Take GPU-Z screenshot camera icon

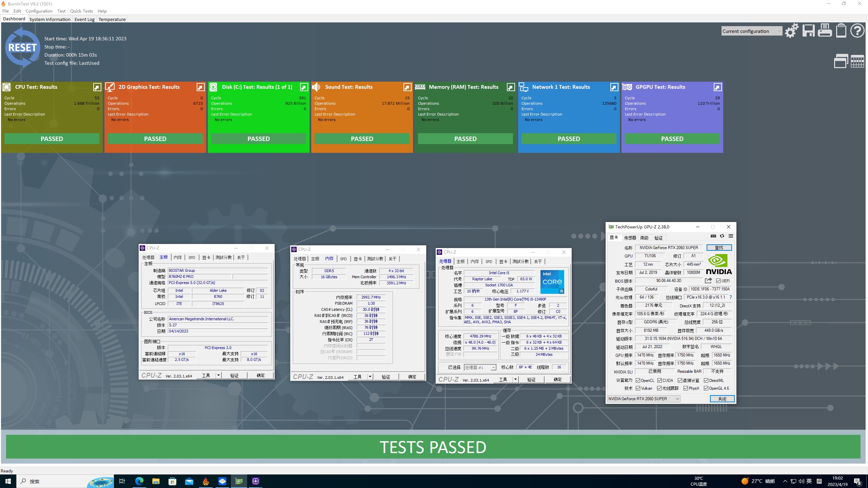pos(713,236)
